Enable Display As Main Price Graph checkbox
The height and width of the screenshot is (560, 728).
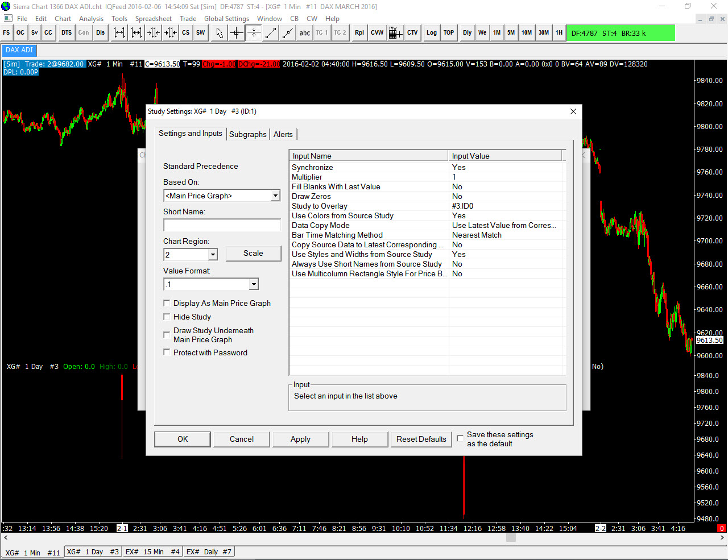[x=167, y=303]
